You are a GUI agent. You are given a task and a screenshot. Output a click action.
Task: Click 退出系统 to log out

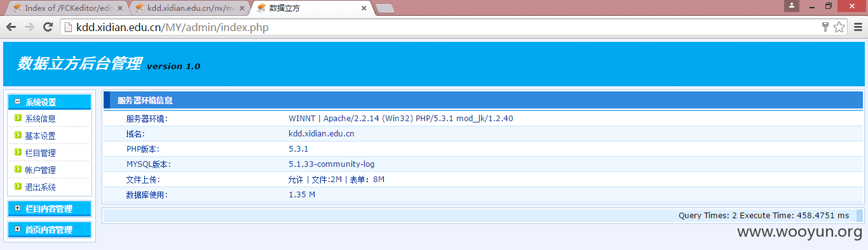click(x=40, y=187)
